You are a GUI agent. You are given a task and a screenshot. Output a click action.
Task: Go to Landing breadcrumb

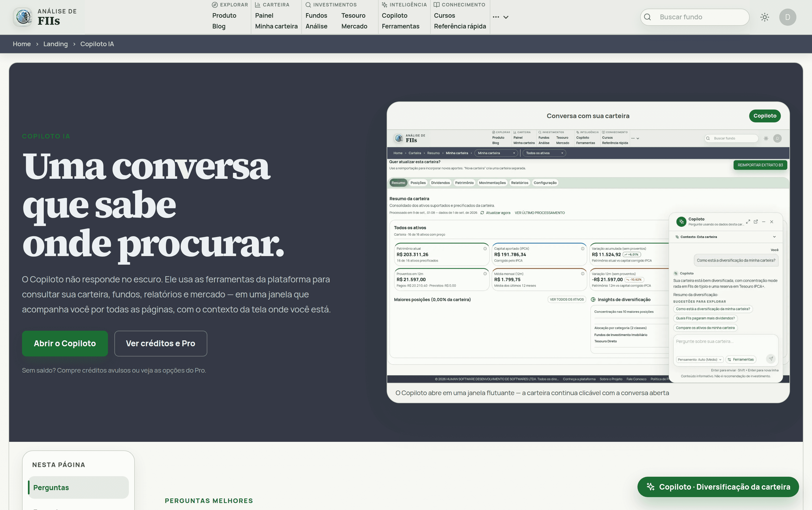56,44
